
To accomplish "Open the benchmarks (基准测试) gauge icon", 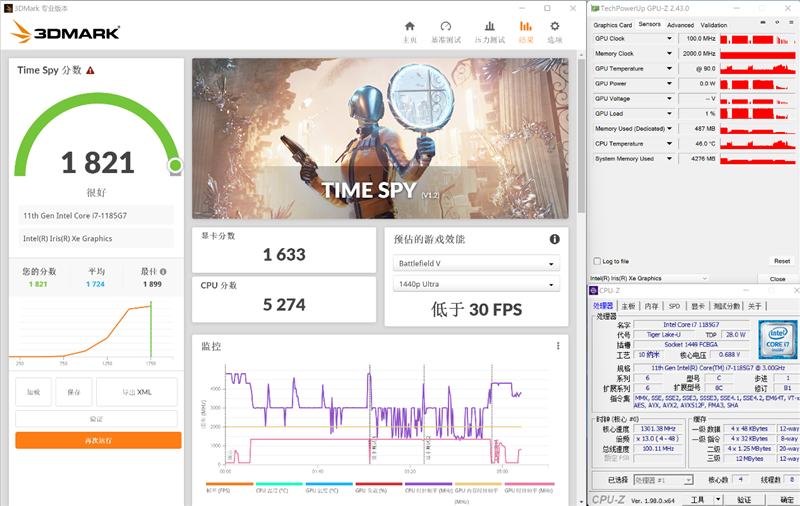I will pos(446,27).
